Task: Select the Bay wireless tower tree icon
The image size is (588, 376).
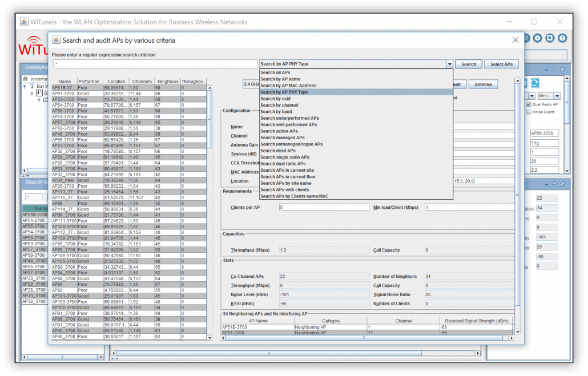Action: click(32, 86)
